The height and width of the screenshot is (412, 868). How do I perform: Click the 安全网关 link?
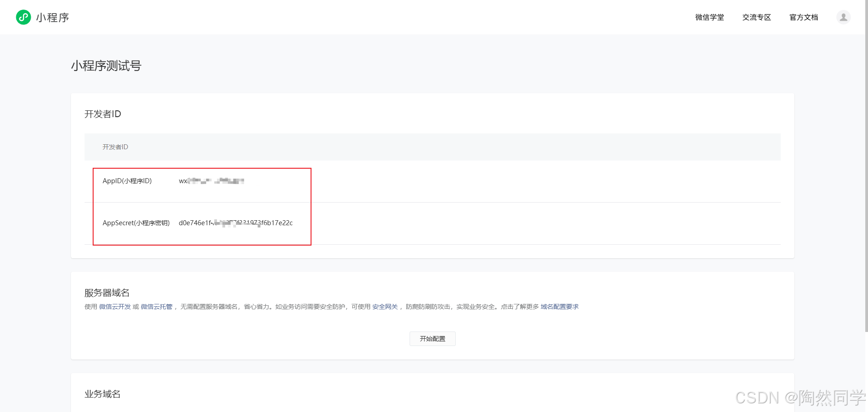(385, 306)
